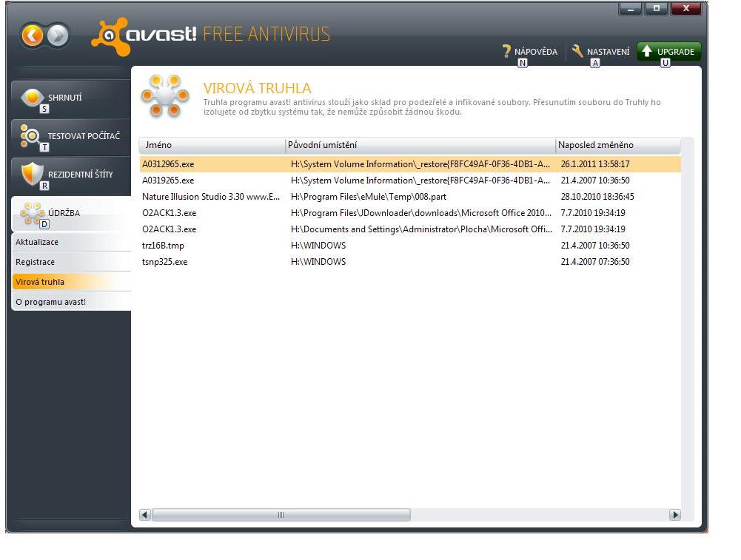Open the Shrnutí summary section

71,98
